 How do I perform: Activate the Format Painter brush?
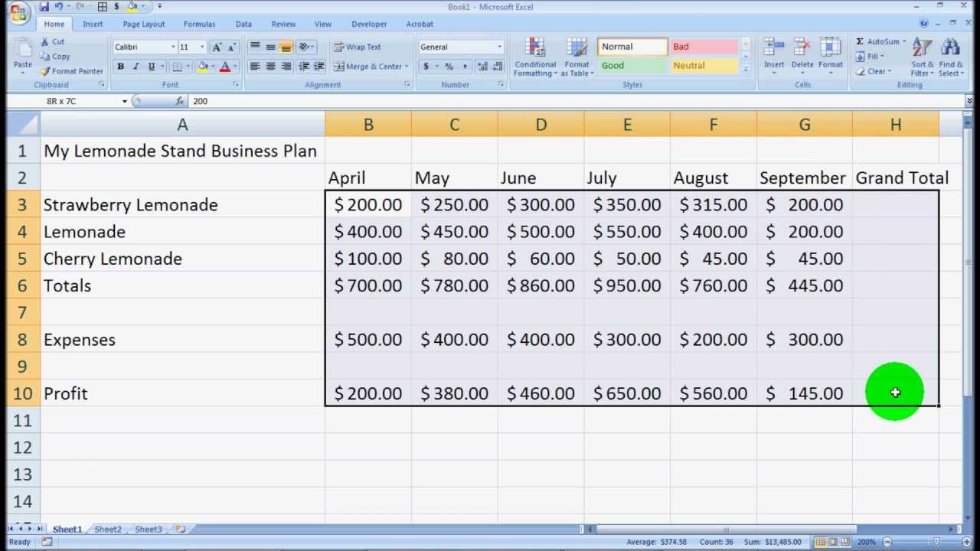72,71
